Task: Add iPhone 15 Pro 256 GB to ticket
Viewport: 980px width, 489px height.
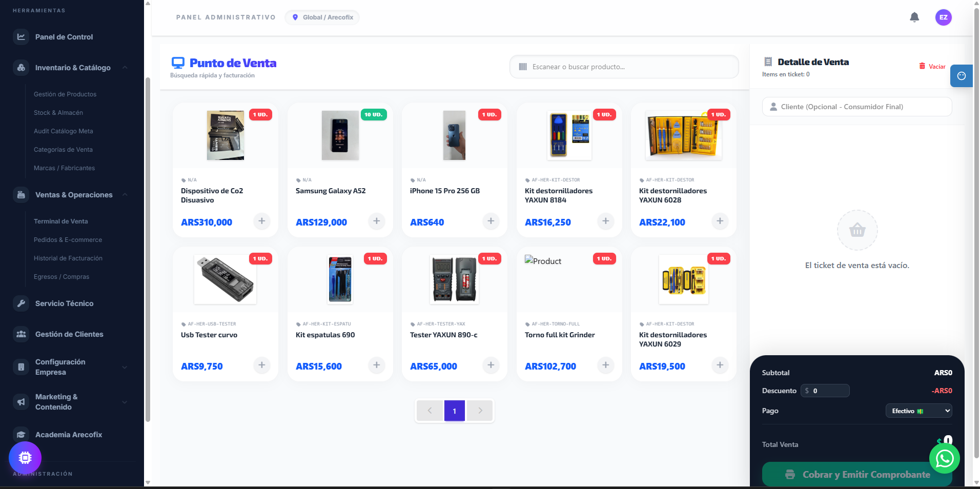Action: click(x=491, y=221)
